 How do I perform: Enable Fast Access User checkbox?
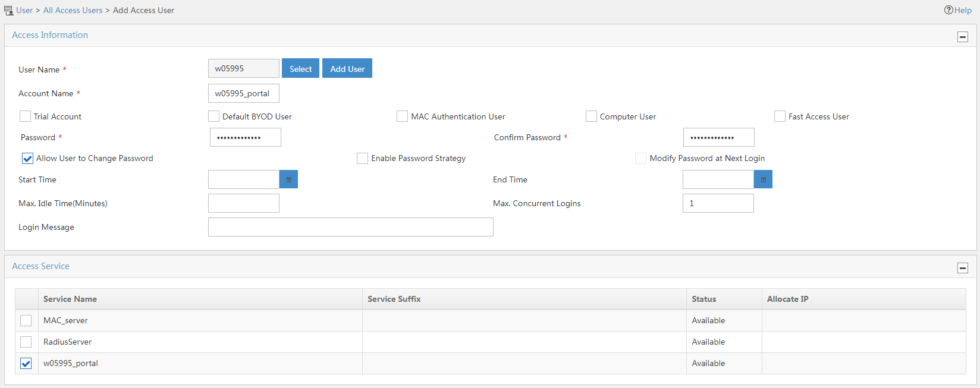click(x=780, y=116)
